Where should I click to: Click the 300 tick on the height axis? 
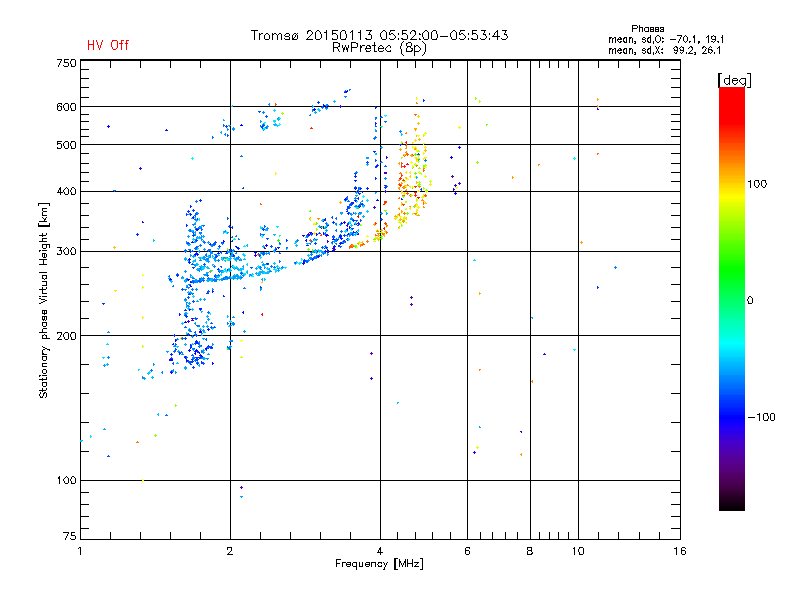[66, 251]
